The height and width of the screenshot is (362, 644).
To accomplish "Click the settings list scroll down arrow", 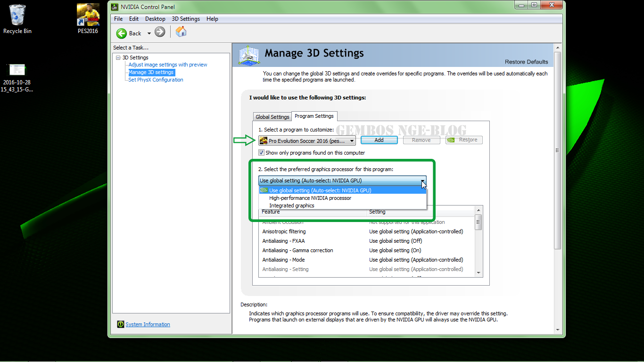I will [x=479, y=272].
